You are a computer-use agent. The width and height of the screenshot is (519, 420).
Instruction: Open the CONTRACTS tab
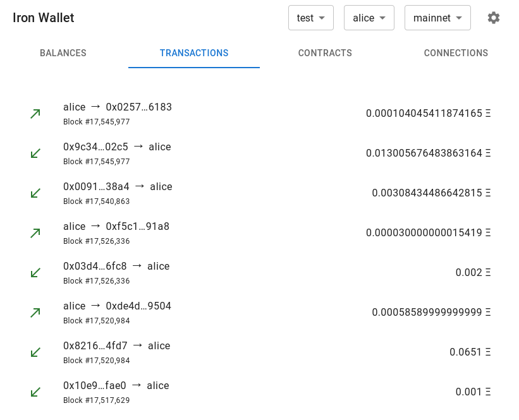325,53
